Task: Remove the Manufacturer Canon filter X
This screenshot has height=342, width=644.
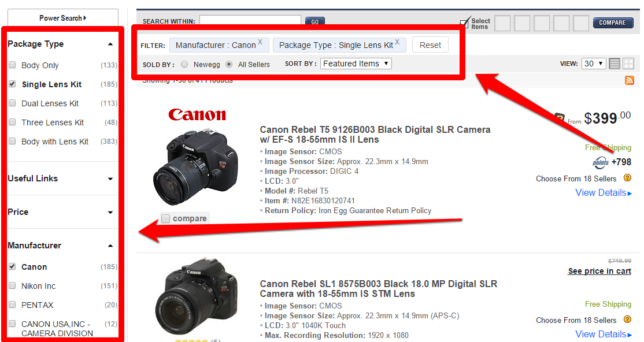Action: pos(260,42)
